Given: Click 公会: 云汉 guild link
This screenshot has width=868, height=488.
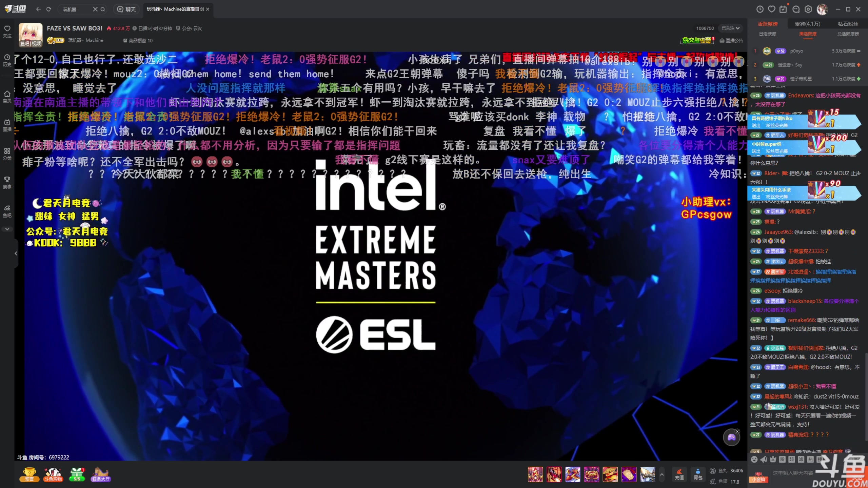Looking at the screenshot, I should pyautogui.click(x=189, y=28).
